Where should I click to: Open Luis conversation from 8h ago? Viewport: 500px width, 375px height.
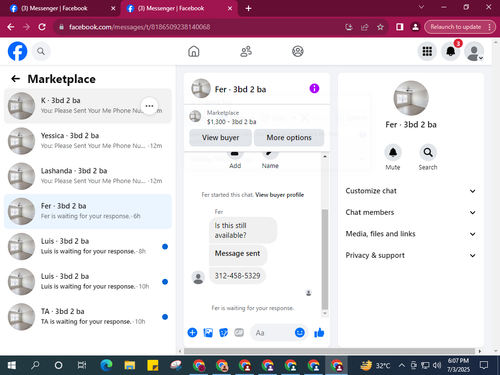point(88,247)
